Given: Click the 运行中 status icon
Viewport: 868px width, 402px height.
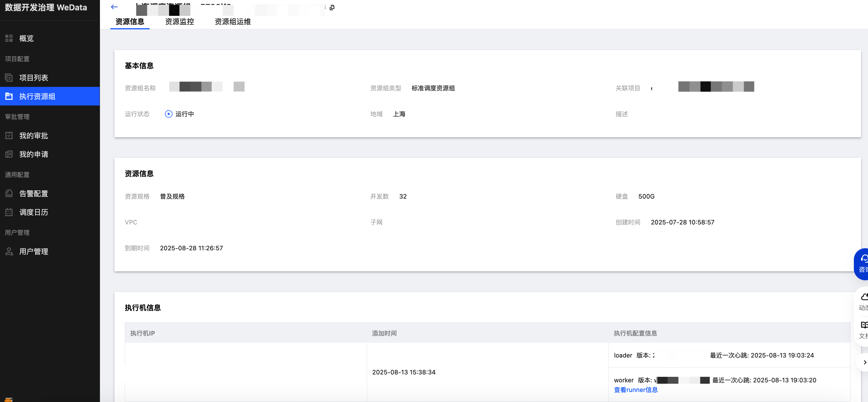Looking at the screenshot, I should [169, 114].
